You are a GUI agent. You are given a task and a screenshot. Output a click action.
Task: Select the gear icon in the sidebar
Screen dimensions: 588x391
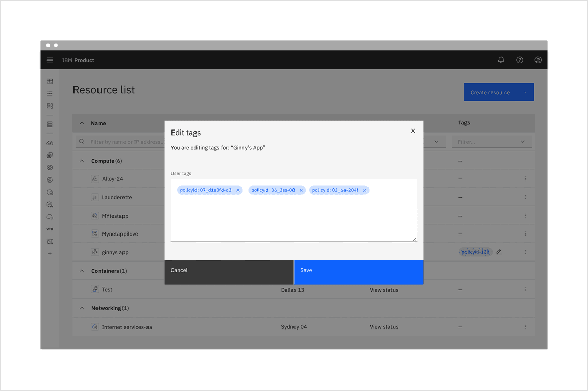(x=50, y=179)
